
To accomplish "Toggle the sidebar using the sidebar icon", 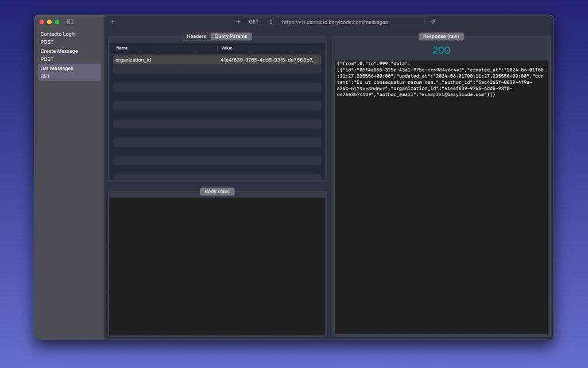I will (69, 21).
